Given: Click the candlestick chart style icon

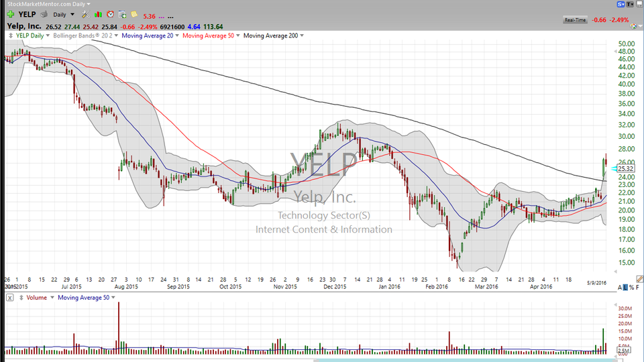Looking at the screenshot, I should pyautogui.click(x=98, y=14).
